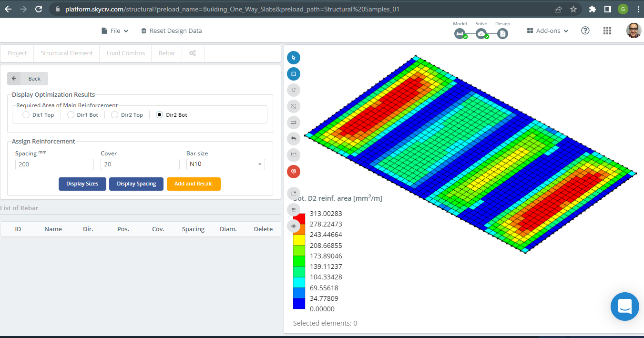Open the Rebar tab

[166, 53]
